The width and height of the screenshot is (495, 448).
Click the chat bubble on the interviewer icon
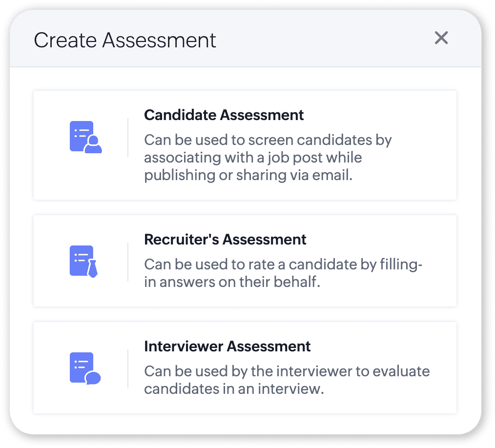coord(93,378)
